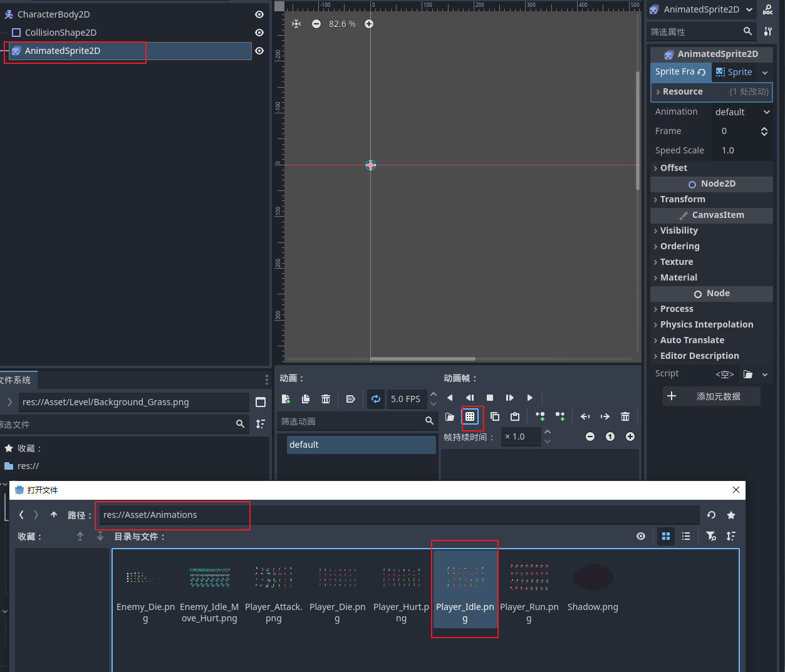
Task: Stop the animation playback
Action: pos(490,398)
